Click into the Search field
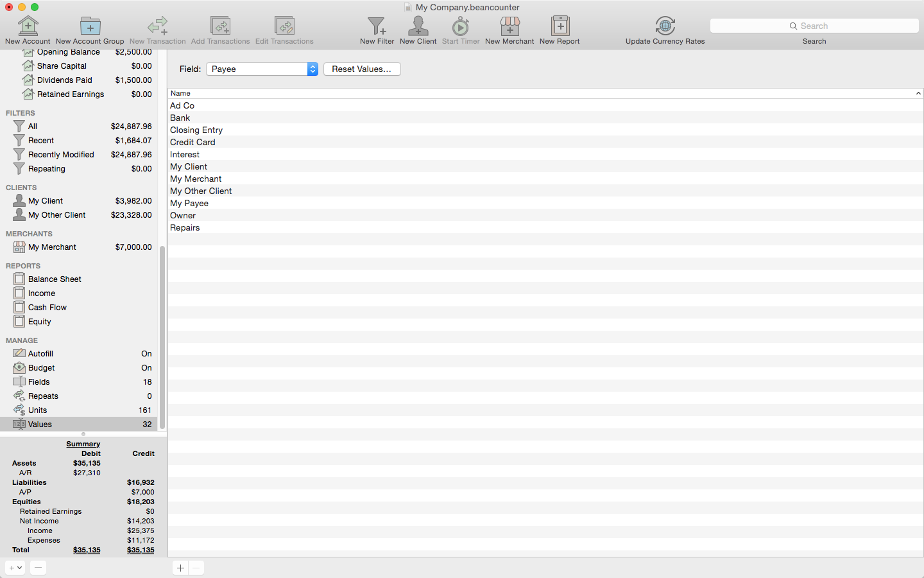Screen dimensions: 924x578 pos(814,26)
